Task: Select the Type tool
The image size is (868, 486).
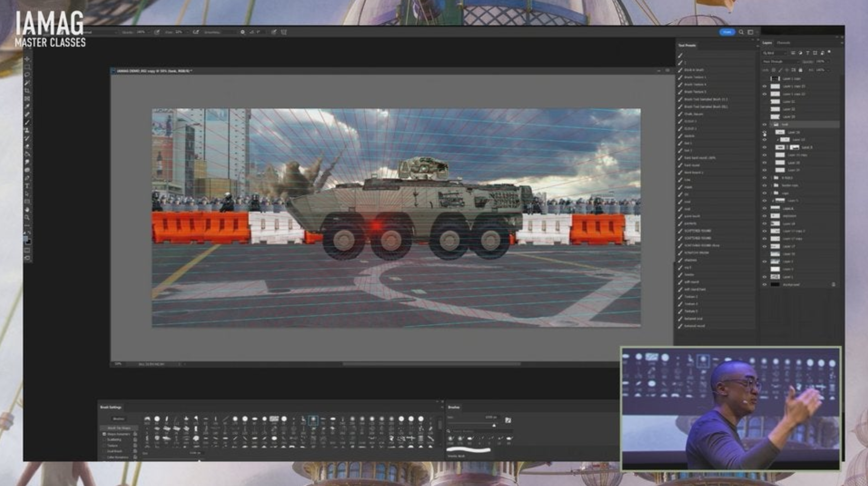Action: tap(27, 185)
